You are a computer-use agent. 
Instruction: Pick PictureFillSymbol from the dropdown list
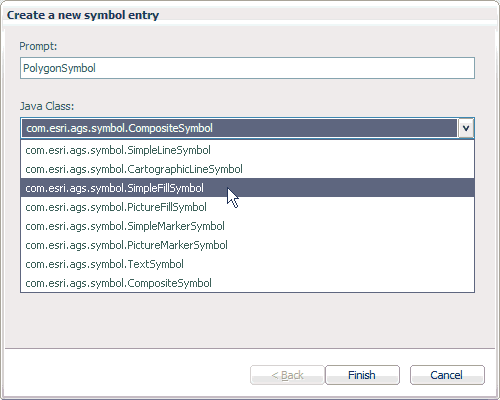(247, 207)
